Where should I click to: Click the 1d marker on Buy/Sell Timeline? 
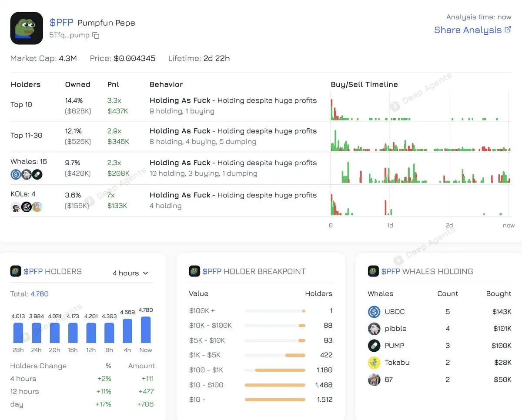pos(390,225)
